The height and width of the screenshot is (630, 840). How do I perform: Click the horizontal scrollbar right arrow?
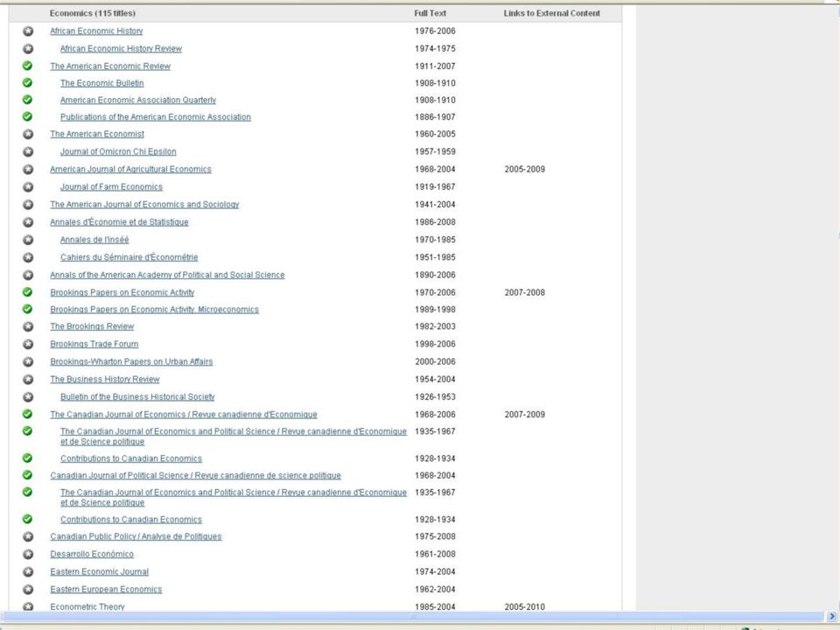pyautogui.click(x=832, y=617)
